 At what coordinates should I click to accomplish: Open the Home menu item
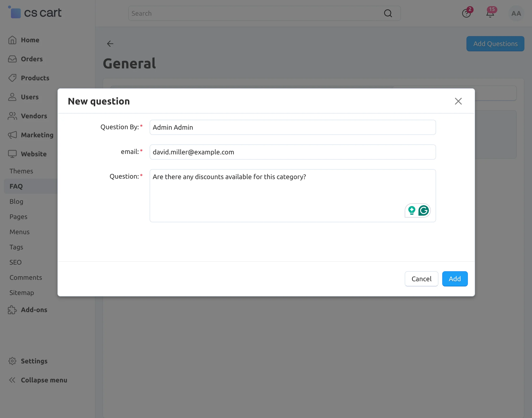pyautogui.click(x=30, y=40)
